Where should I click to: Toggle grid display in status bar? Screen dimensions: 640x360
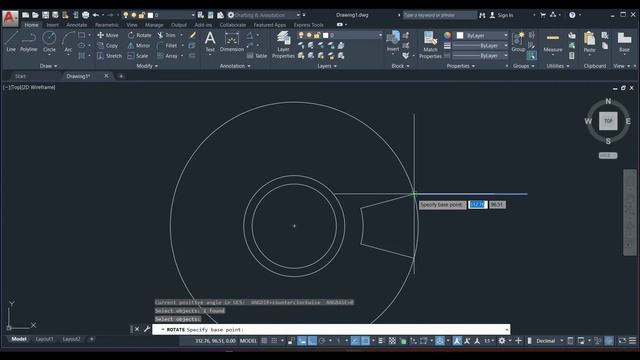tap(264, 341)
